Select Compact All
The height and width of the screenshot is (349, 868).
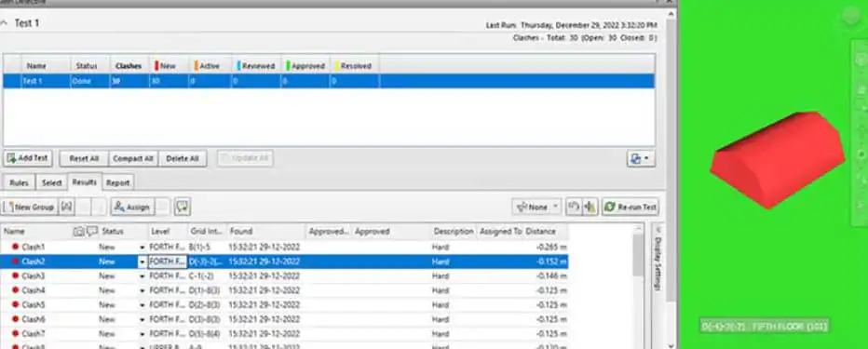[x=133, y=159]
